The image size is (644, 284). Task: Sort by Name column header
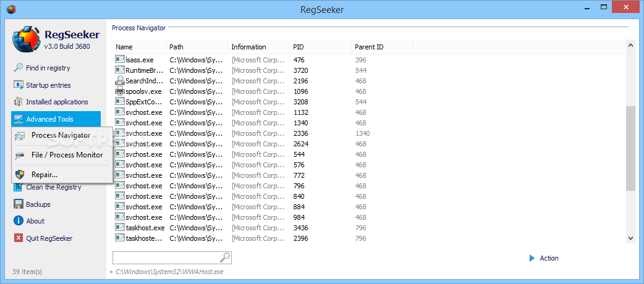(x=139, y=47)
